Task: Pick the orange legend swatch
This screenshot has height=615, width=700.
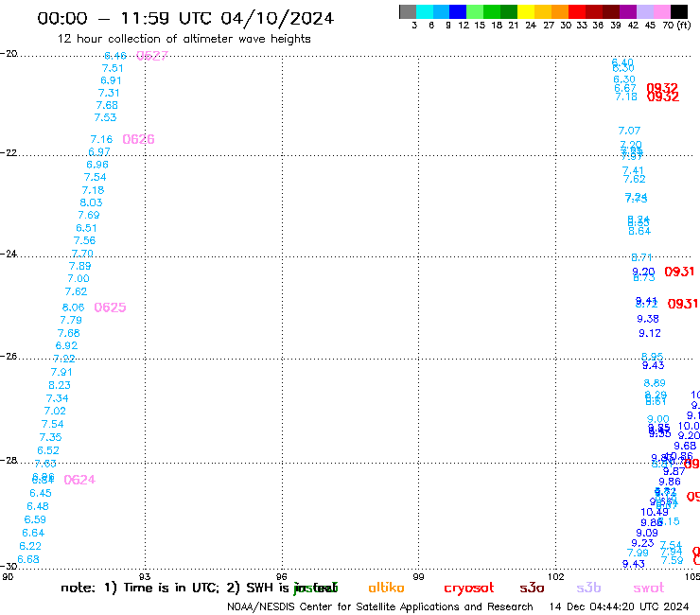Action: (x=560, y=11)
